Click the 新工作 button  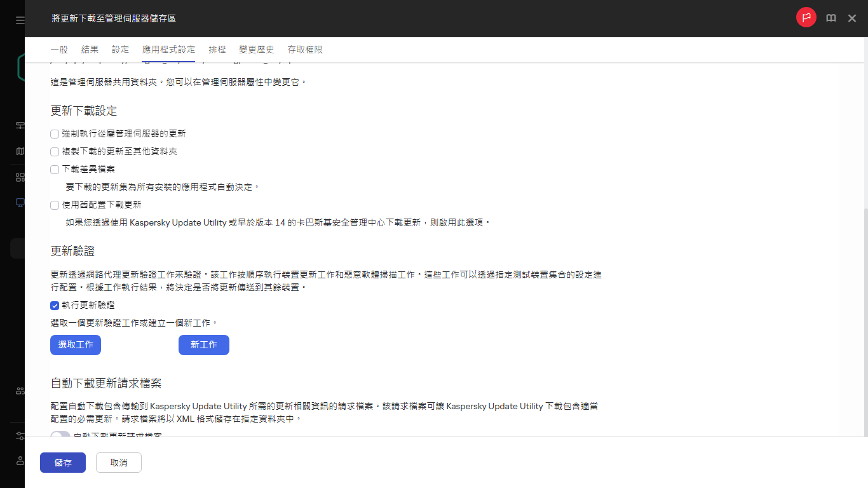pyautogui.click(x=204, y=344)
